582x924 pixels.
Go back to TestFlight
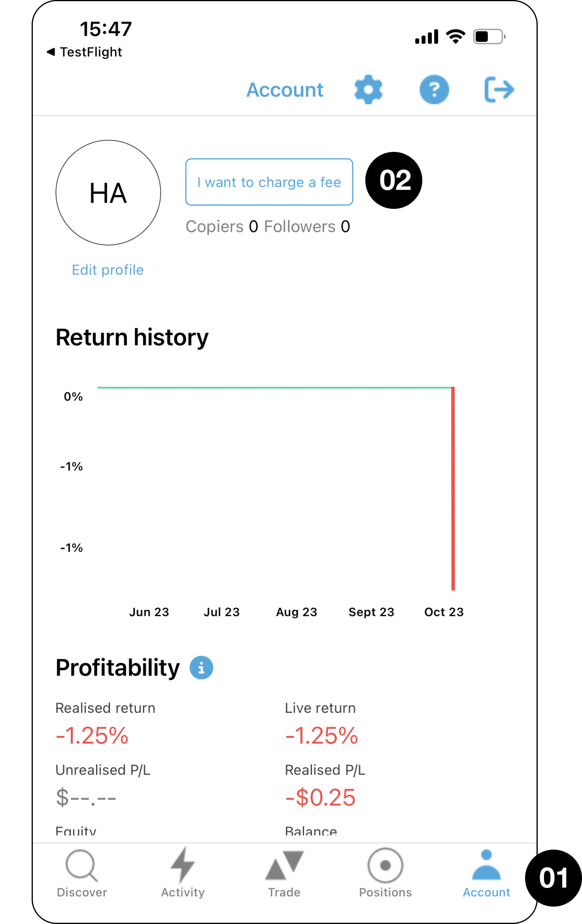point(84,52)
